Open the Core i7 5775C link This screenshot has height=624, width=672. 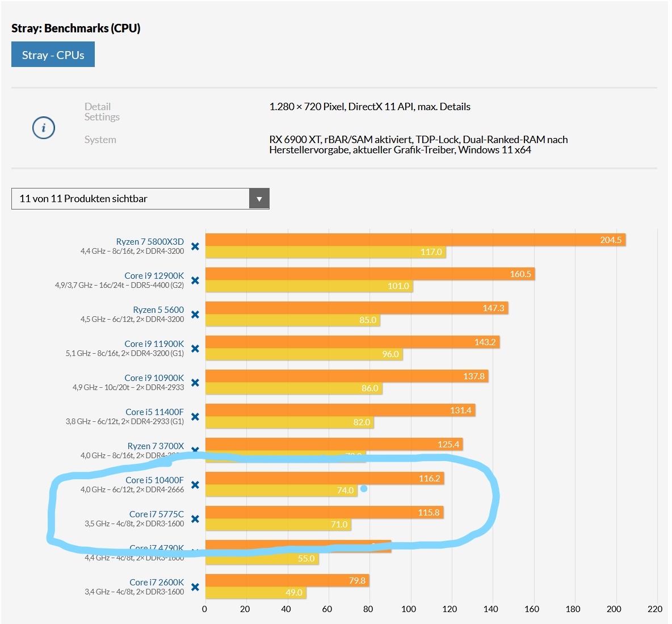[x=157, y=514]
